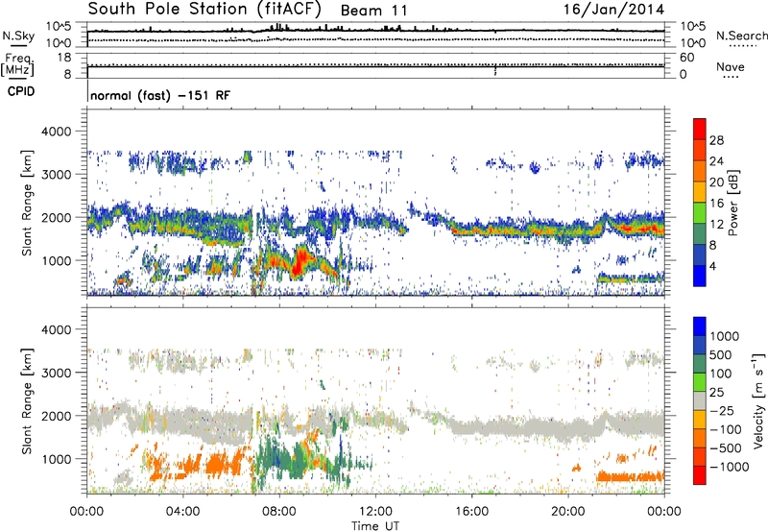Click the 'Beam 11' label
The height and width of the screenshot is (532, 768).
[373, 11]
